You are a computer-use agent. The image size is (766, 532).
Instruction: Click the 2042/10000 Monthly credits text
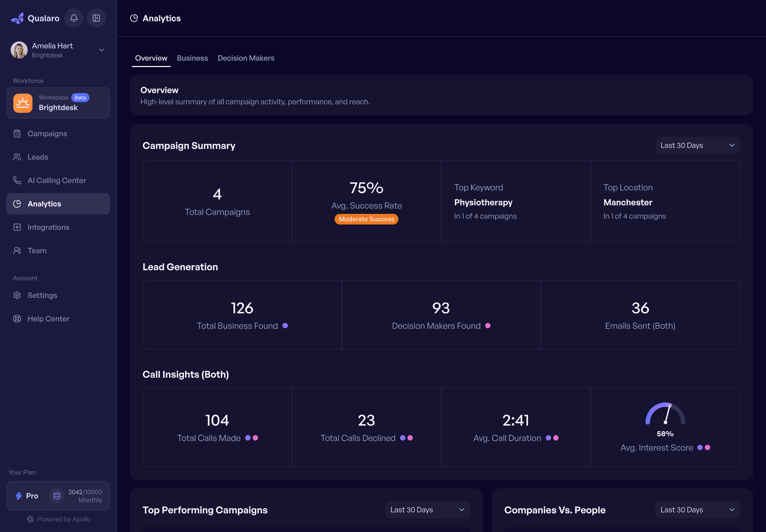85,496
